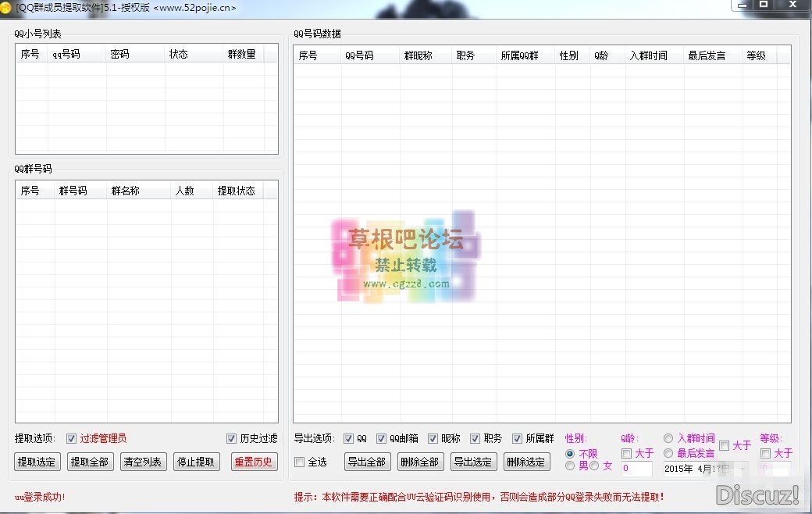This screenshot has height=514, width=812.
Task: Export all data with 导出全部
Action: coord(367,462)
